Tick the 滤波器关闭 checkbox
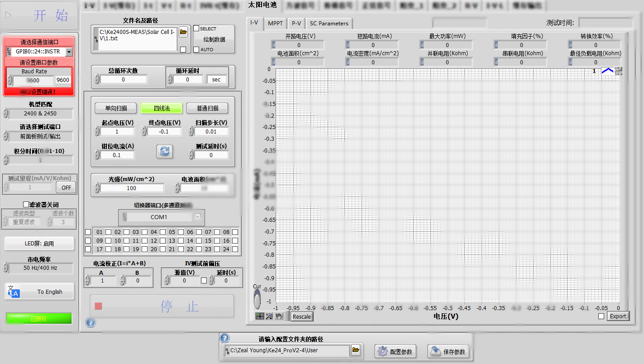 pos(26,205)
